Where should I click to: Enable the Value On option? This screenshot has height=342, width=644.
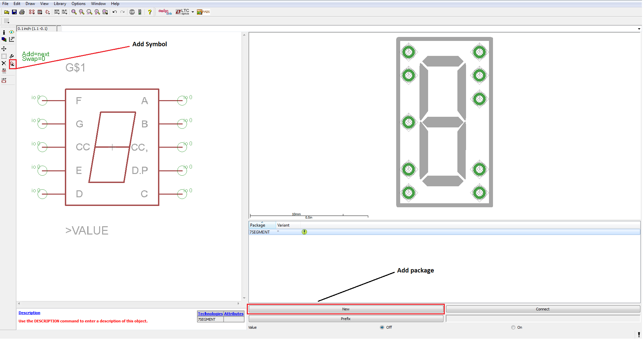click(513, 327)
